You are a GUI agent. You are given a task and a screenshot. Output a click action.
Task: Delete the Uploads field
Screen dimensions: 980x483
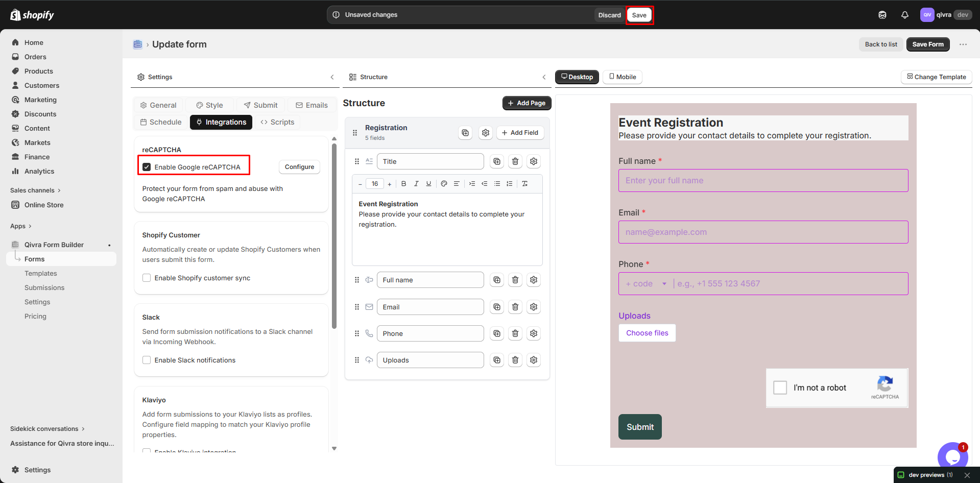(515, 360)
